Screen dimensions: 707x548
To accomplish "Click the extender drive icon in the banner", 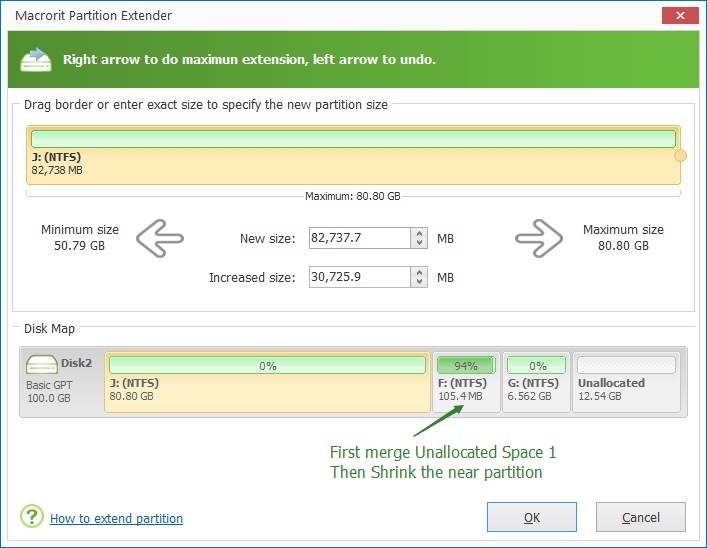I will [x=36, y=60].
